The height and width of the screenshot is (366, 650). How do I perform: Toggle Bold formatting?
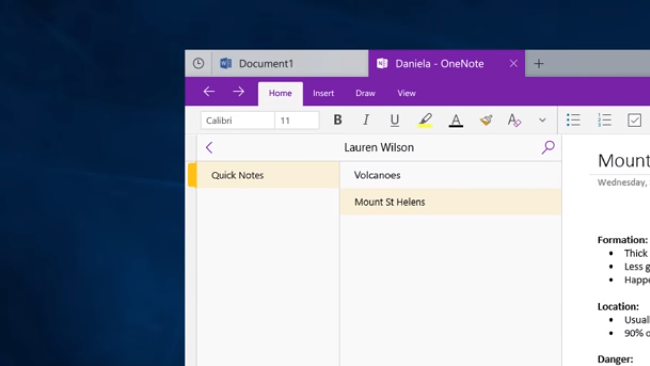click(338, 120)
